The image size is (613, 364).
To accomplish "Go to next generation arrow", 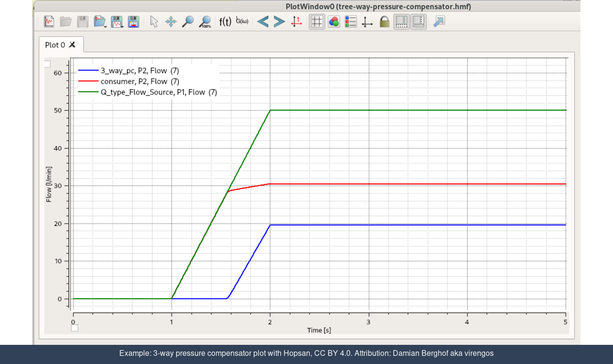I will (279, 22).
